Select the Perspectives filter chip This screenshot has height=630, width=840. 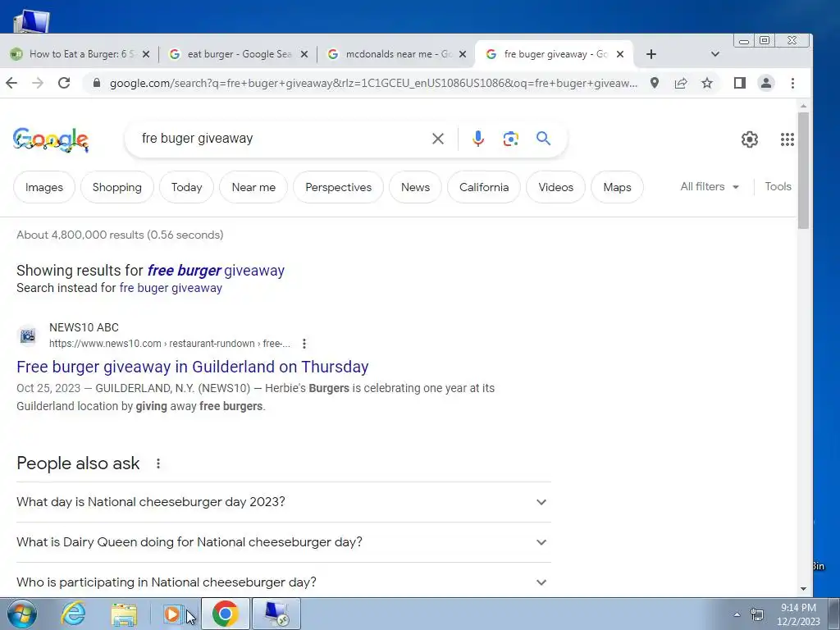tap(338, 187)
